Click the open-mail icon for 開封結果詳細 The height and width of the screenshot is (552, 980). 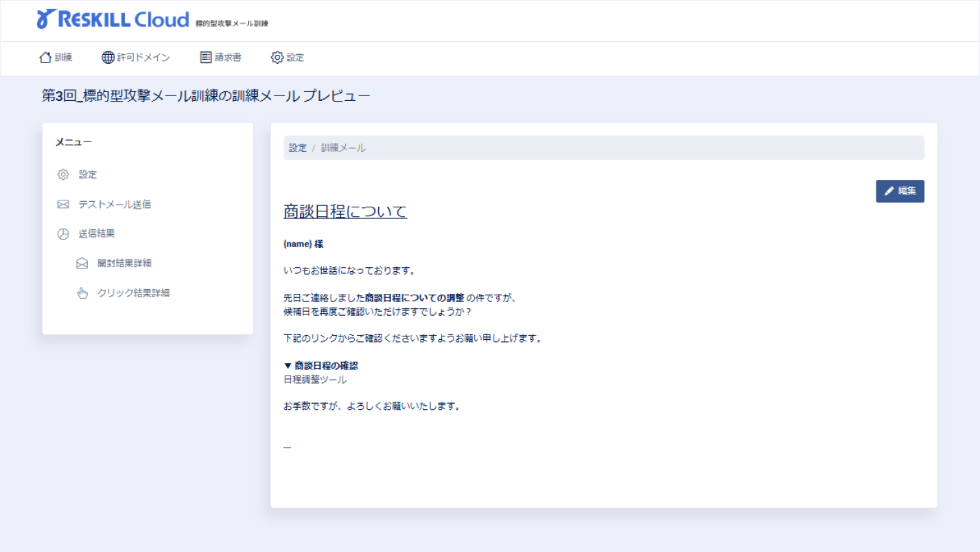82,263
